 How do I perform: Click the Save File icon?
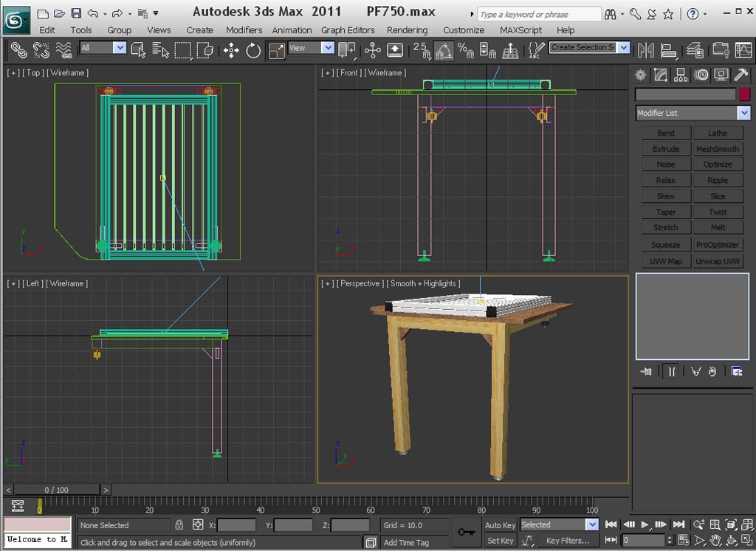76,13
